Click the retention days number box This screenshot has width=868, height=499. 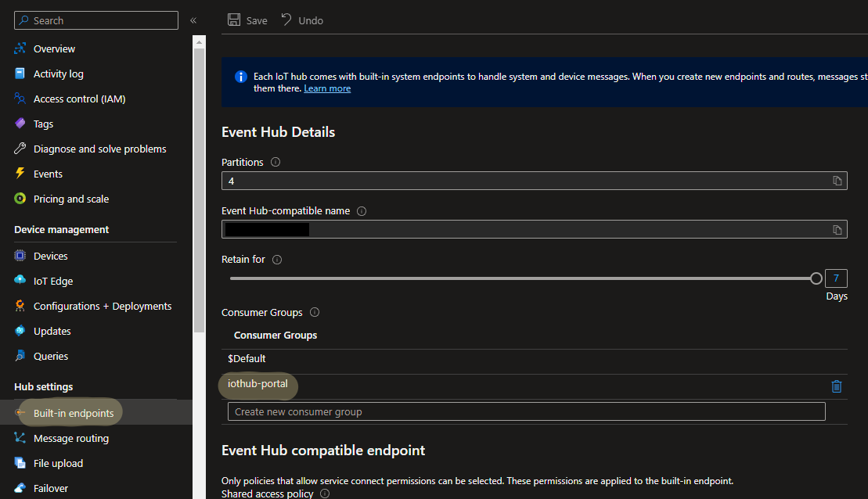[836, 278]
